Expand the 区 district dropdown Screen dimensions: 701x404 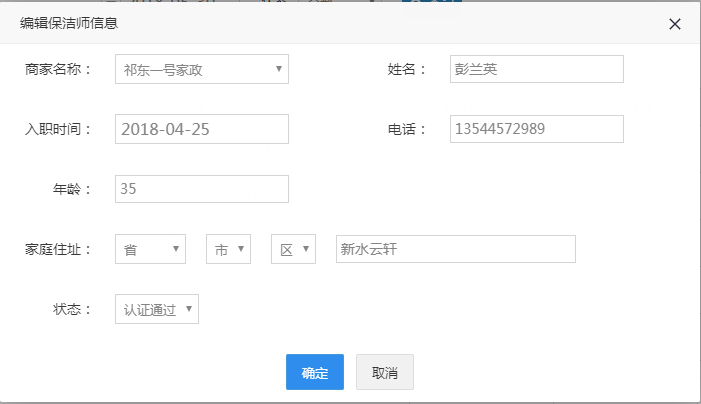click(x=293, y=249)
